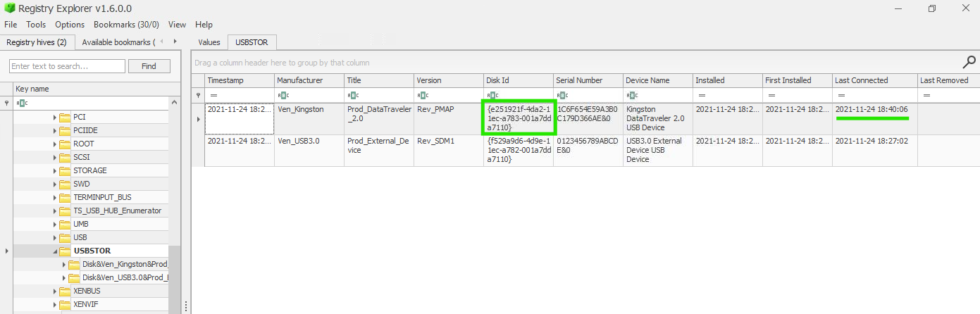The image size is (980, 314).
Task: Click the Title column filter cell
Action: pyautogui.click(x=379, y=95)
